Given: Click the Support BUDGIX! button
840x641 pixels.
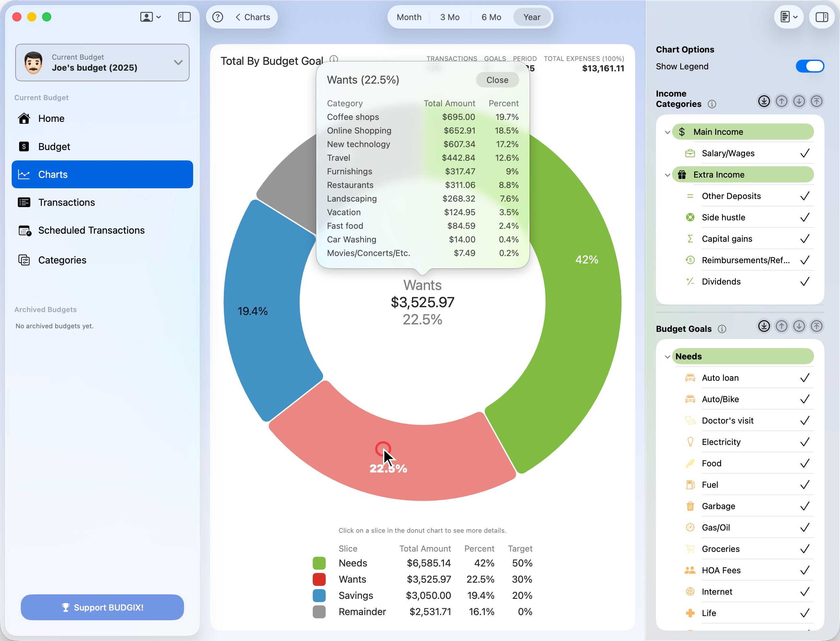Looking at the screenshot, I should tap(102, 607).
